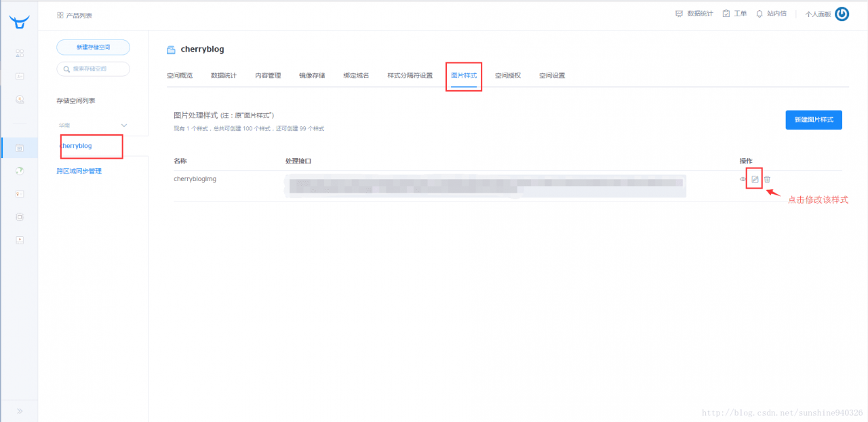The height and width of the screenshot is (422, 868).
Task: Switch to 镜像存储 tab
Action: coord(312,75)
